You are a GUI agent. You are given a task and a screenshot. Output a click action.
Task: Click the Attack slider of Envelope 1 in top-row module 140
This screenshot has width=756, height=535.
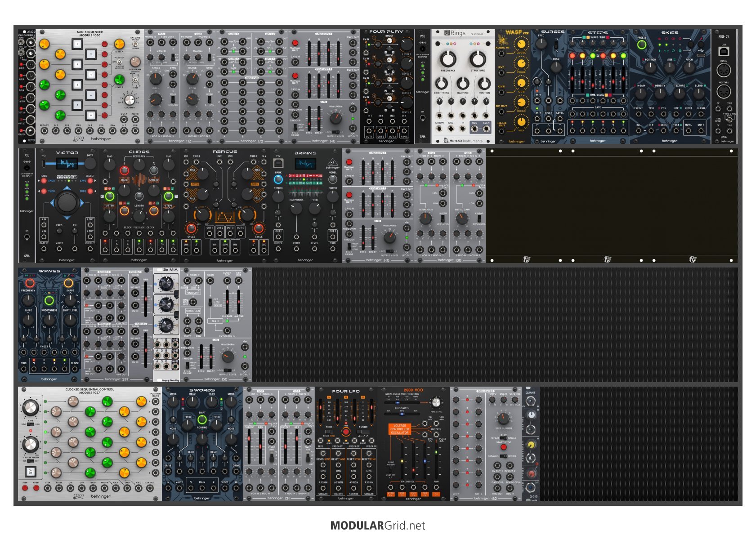click(x=309, y=53)
